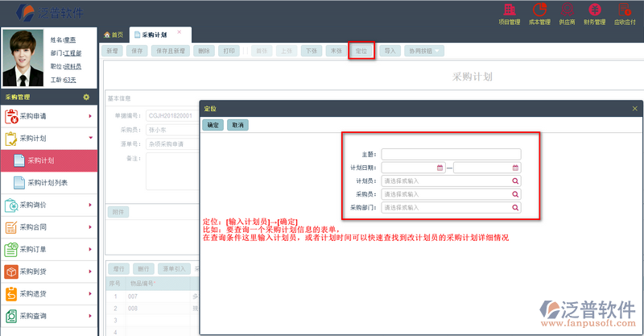Click the 采购合同 sidebar icon
The height and width of the screenshot is (336, 644).
(x=11, y=227)
